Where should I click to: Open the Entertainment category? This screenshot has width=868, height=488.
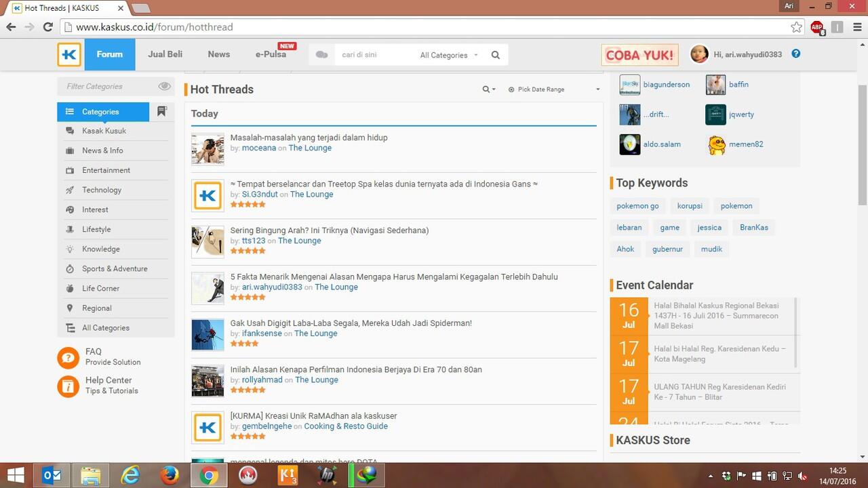(x=106, y=170)
